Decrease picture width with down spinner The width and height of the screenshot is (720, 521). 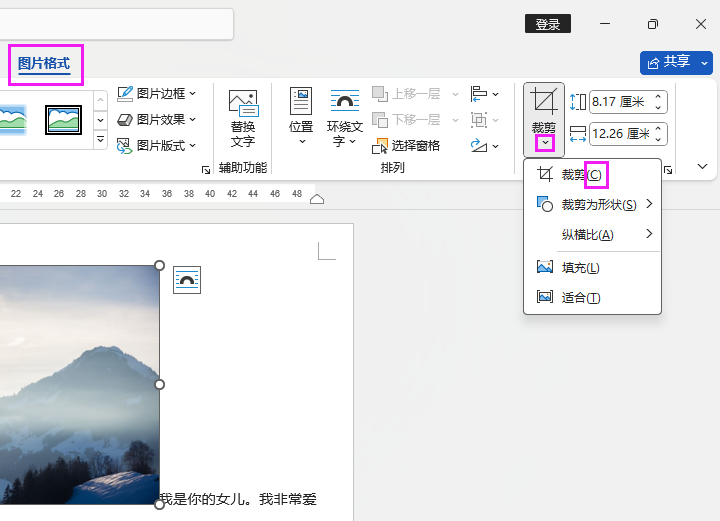click(x=658, y=140)
